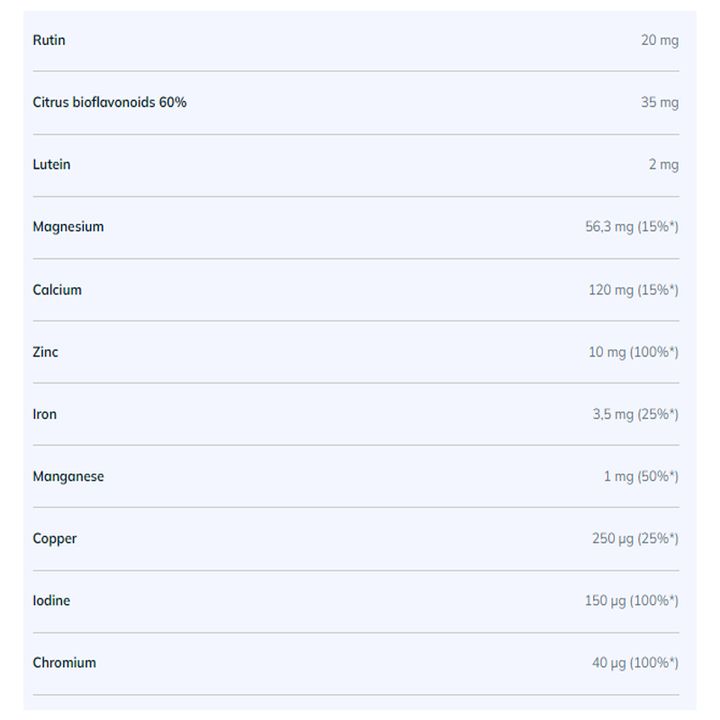Select the 10 mg (100%*) Zinc value
720x720 pixels.
(634, 352)
